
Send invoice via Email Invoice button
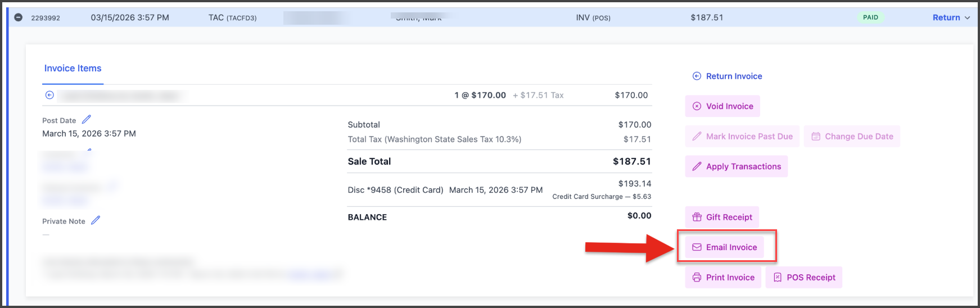[x=725, y=247]
